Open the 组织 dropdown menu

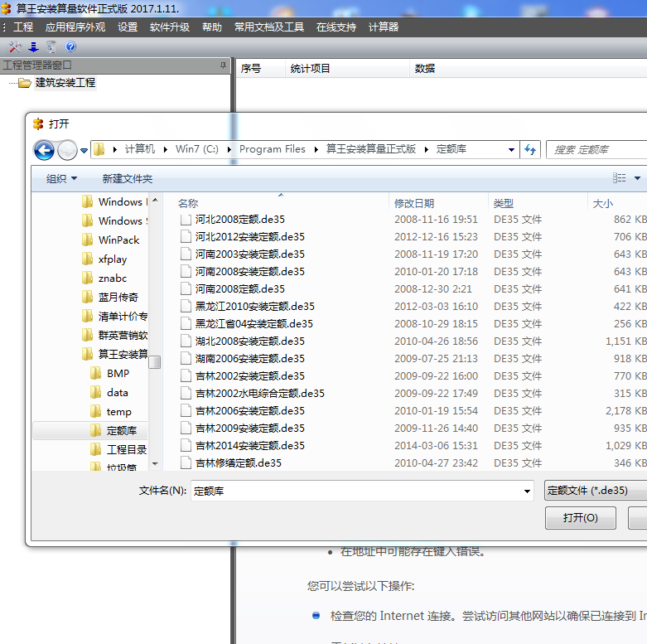pos(61,179)
